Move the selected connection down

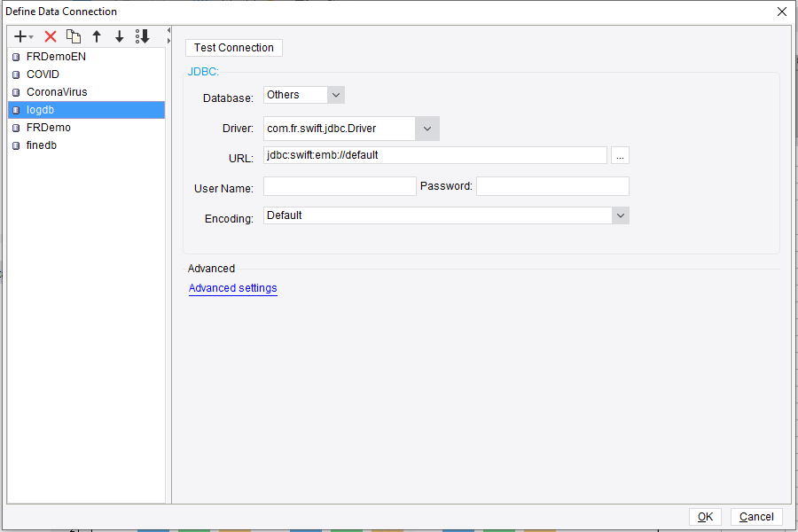point(119,36)
